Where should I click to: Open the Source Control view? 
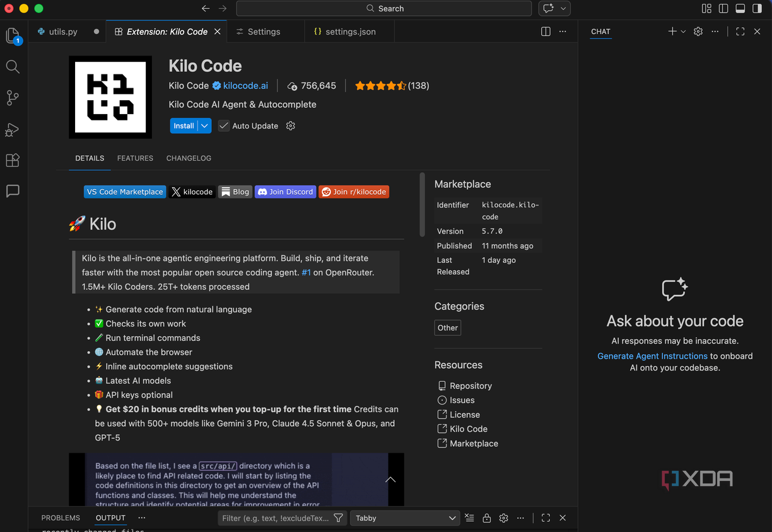pos(13,98)
